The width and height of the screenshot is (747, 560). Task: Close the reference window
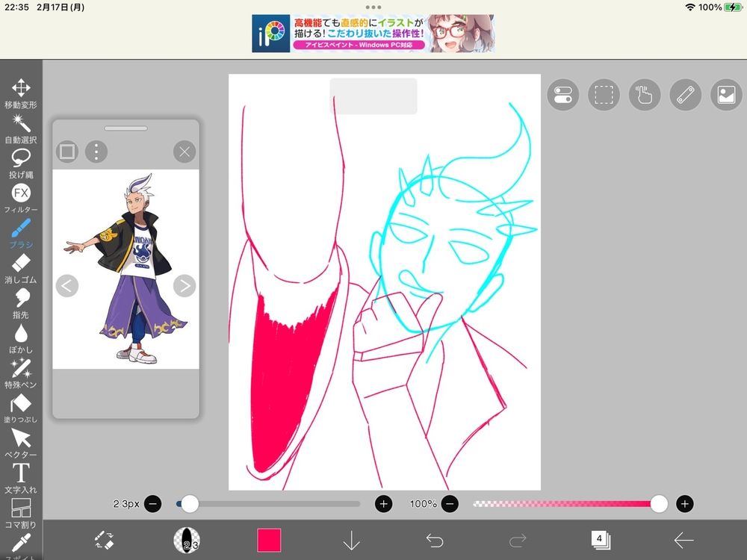tap(185, 152)
